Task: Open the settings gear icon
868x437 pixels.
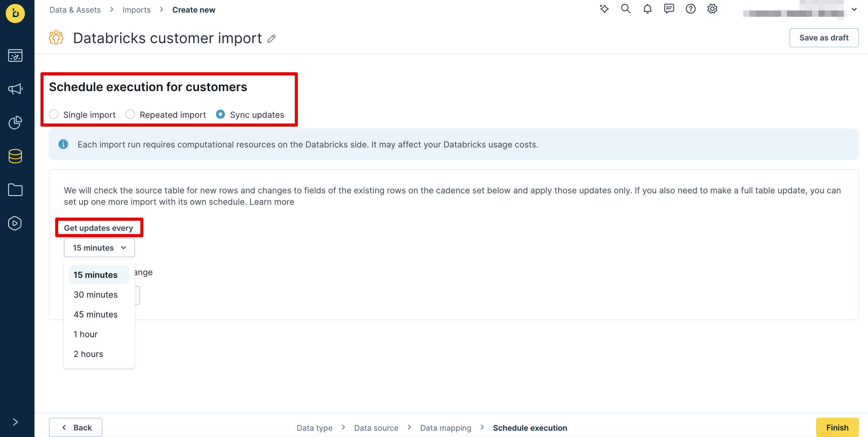Action: click(712, 9)
